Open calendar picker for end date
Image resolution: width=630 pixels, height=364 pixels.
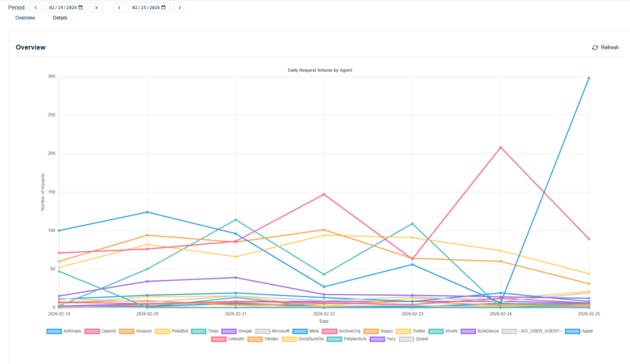click(164, 7)
